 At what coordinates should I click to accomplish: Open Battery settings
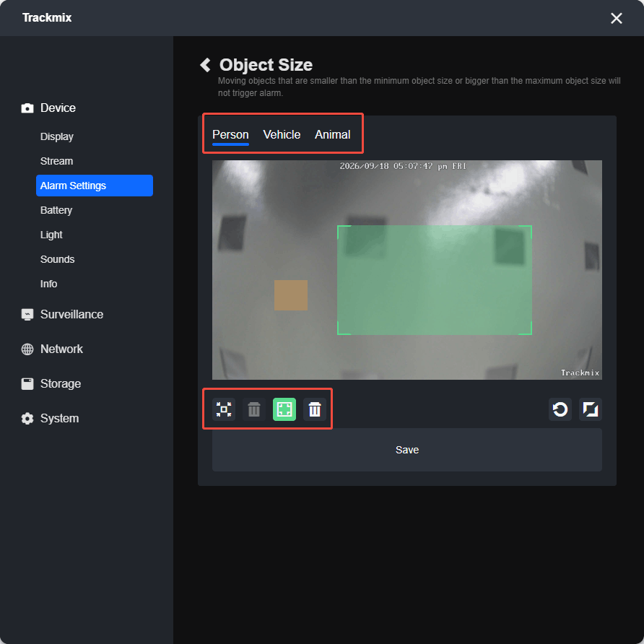click(56, 210)
